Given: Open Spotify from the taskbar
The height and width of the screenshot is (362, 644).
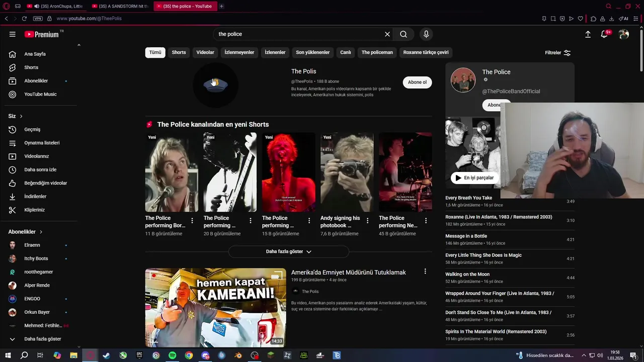Looking at the screenshot, I should coord(172,355).
